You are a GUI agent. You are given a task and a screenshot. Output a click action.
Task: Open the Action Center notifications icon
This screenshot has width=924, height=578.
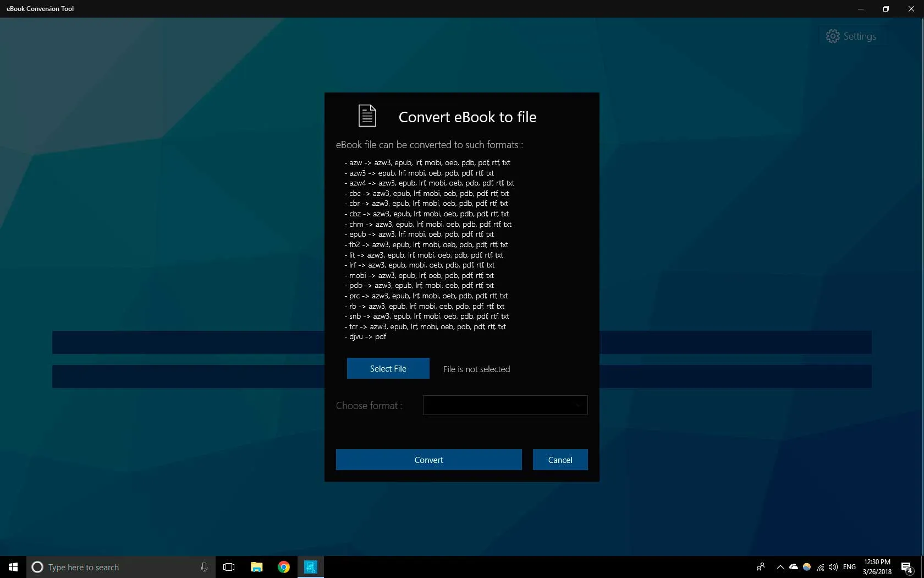907,567
